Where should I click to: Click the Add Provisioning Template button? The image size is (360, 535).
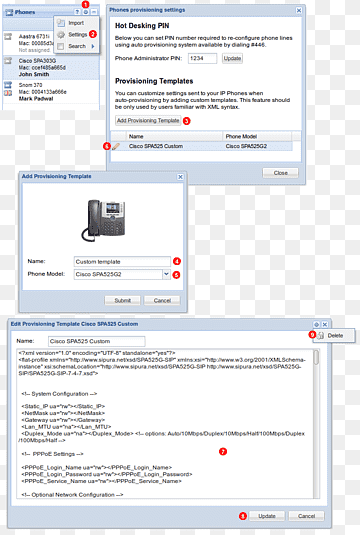coord(148,121)
